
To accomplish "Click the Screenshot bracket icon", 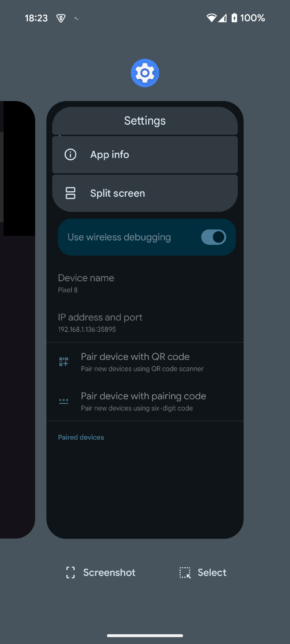I will [x=71, y=573].
